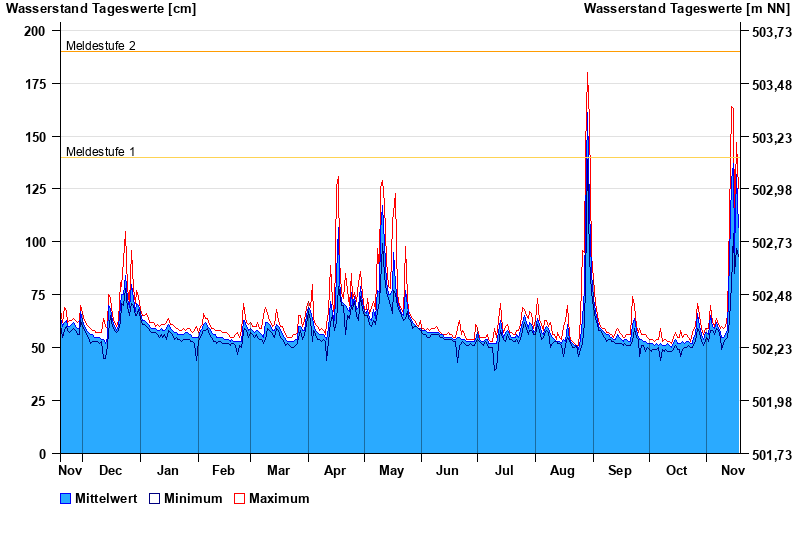Click the 503,73 value on the m NN axis

coord(771,32)
